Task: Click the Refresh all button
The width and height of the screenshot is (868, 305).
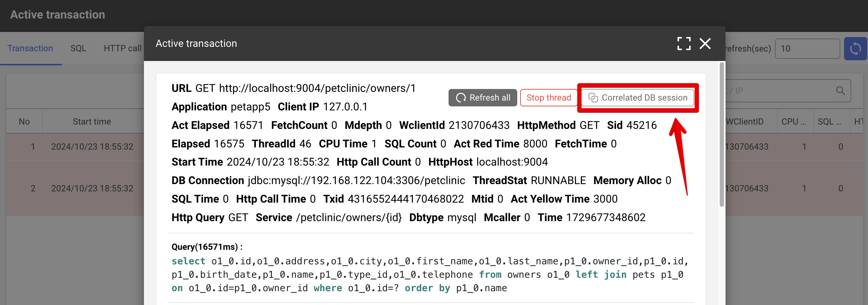Action: [x=483, y=98]
